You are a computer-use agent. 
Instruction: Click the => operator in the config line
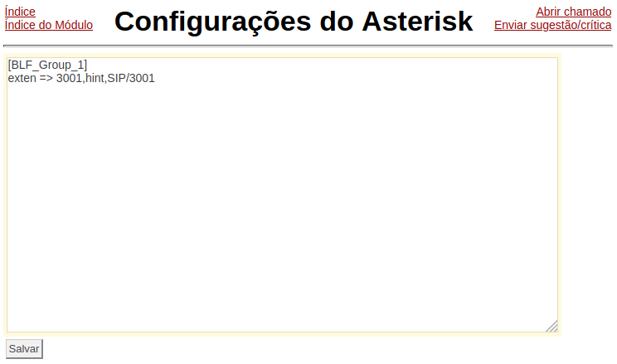[x=46, y=78]
